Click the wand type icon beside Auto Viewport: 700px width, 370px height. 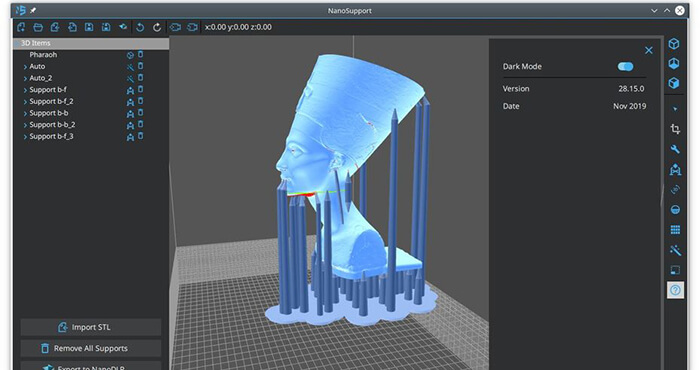[130, 67]
